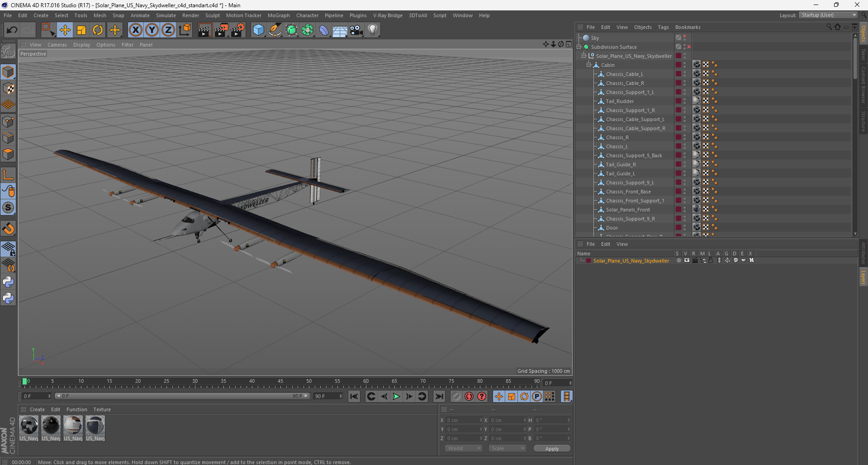Open the spline Pen tool icon

275,30
